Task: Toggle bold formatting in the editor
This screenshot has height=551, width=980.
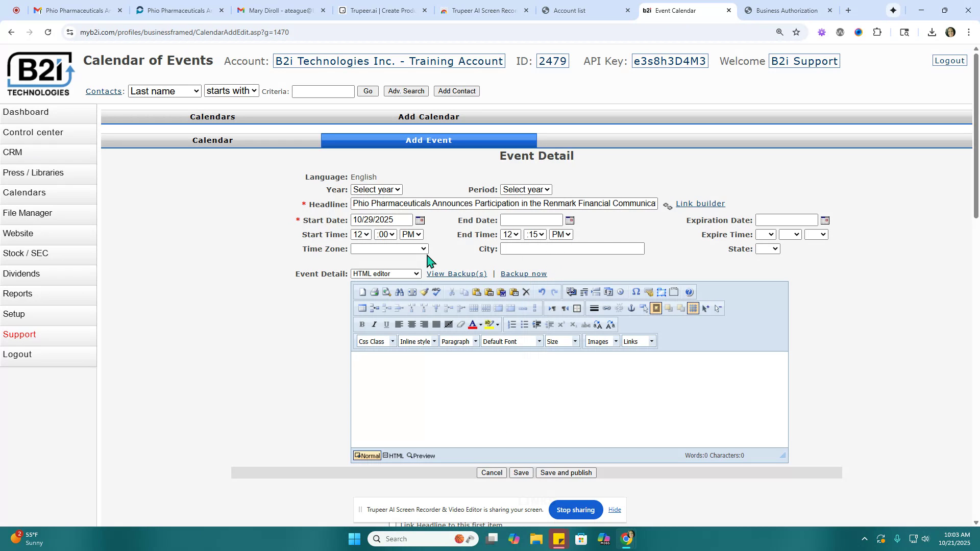Action: pyautogui.click(x=362, y=324)
